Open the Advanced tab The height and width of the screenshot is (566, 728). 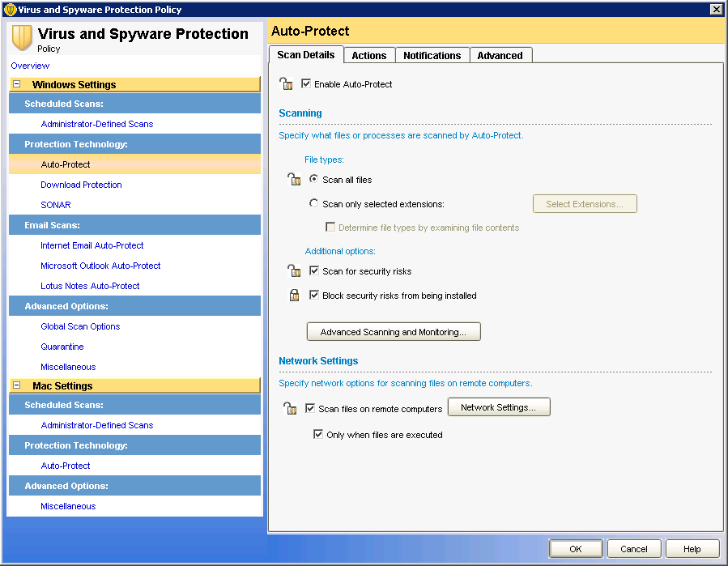pyautogui.click(x=500, y=56)
